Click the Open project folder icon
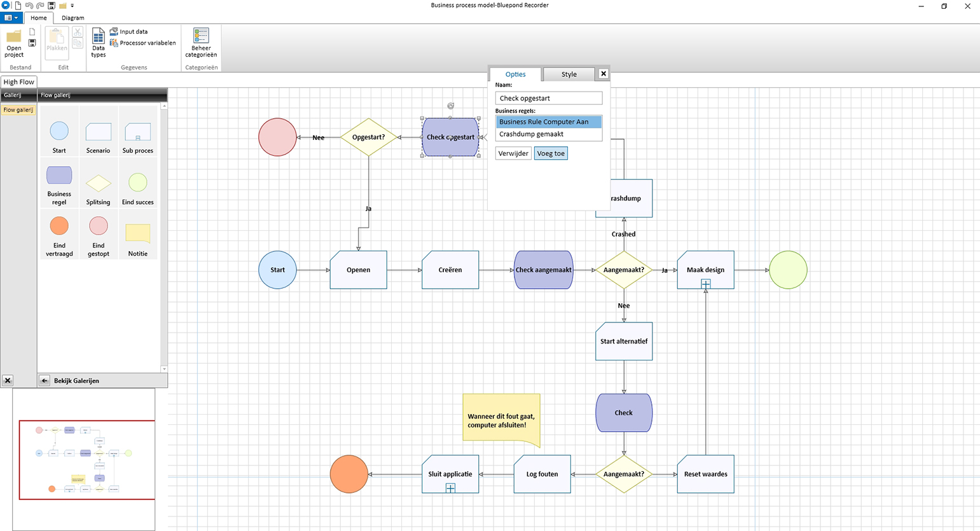The image size is (980, 531). coord(13,43)
